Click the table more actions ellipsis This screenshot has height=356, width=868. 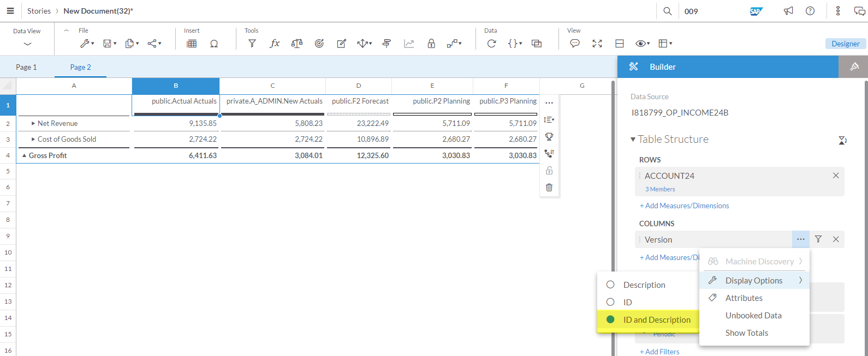pyautogui.click(x=549, y=102)
